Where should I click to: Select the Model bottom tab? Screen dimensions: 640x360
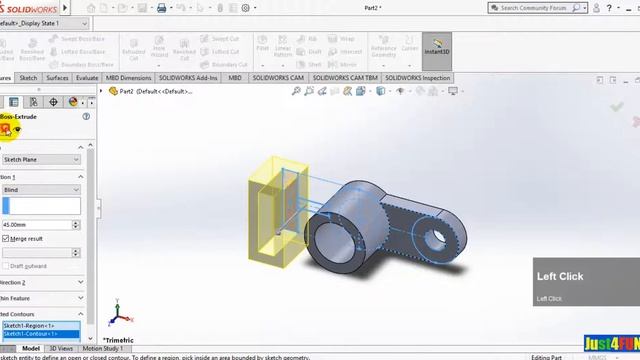pyautogui.click(x=31, y=349)
